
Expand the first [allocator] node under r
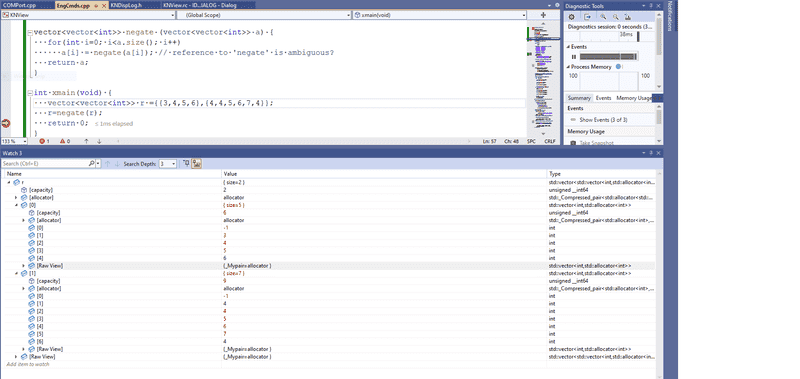click(x=16, y=197)
